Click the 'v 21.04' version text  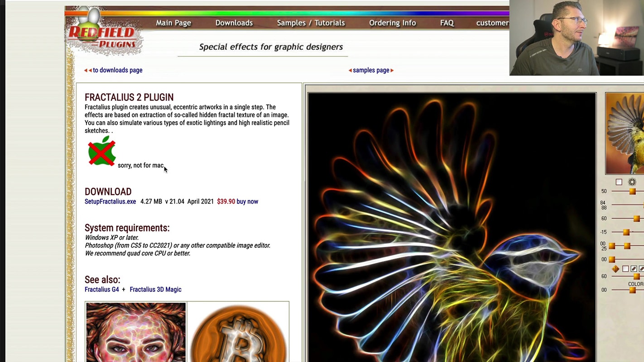[175, 201]
